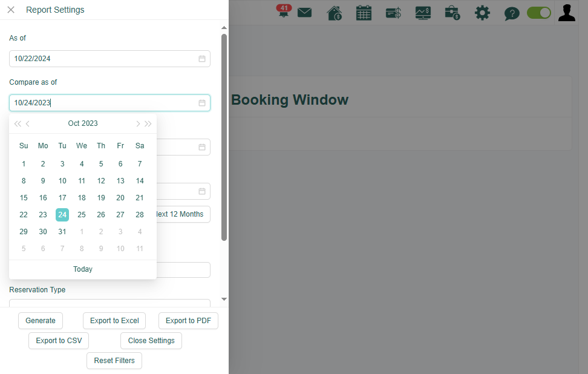Screen dimensions: 588x374
Task: Select October 15 in the calendar
Action: 24,198
